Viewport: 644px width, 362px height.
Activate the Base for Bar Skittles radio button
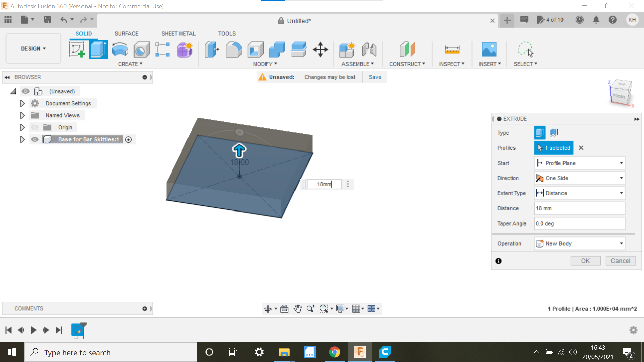tap(128, 139)
